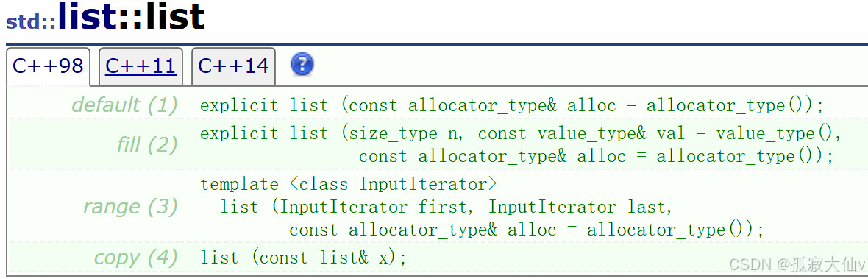Image resolution: width=868 pixels, height=279 pixels.
Task: Click the "list::list" page heading
Action: click(131, 17)
